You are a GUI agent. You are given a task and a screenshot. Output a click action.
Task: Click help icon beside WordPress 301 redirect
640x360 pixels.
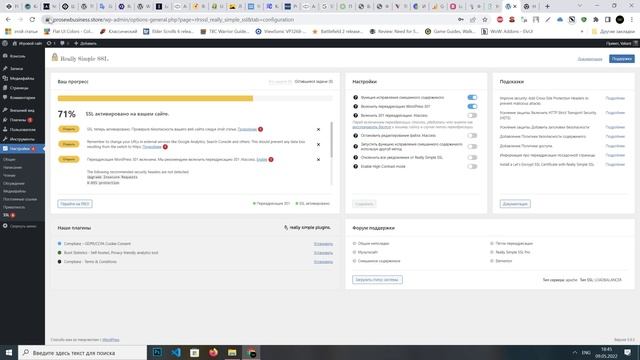(x=356, y=107)
